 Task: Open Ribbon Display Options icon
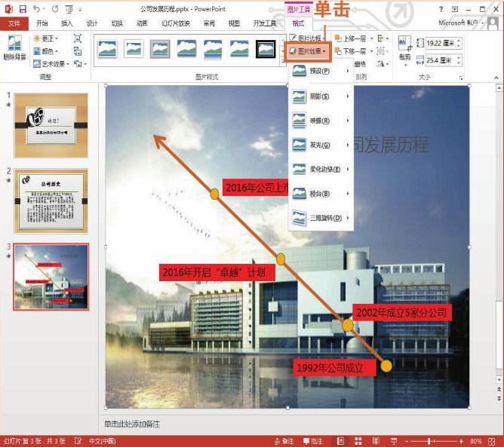tap(455, 9)
